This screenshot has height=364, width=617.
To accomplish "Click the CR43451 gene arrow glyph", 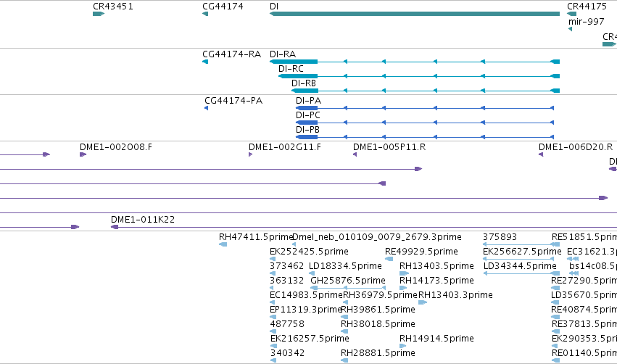I will click(99, 14).
